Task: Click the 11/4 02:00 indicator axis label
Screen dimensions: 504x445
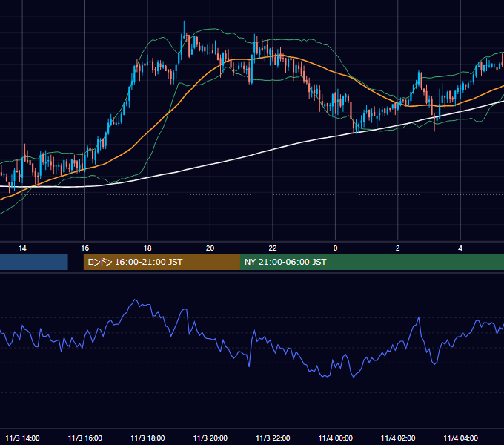Action: [397, 438]
